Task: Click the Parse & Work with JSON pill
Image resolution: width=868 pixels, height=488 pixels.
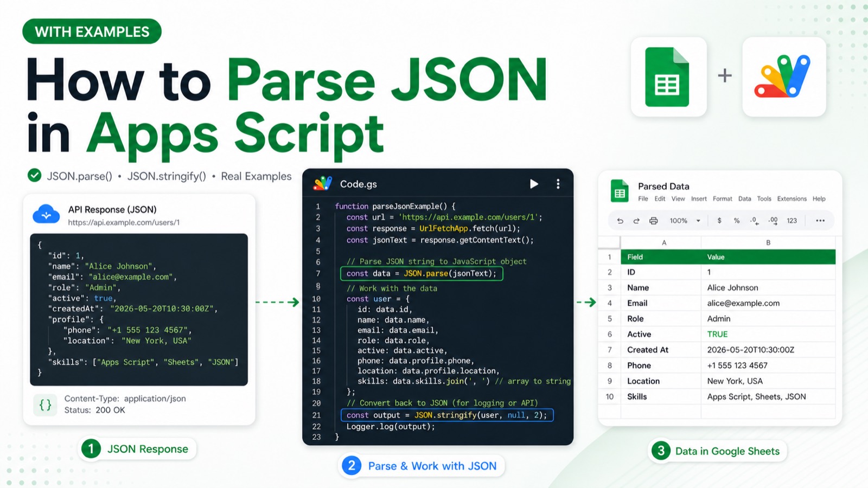Action: tap(421, 466)
